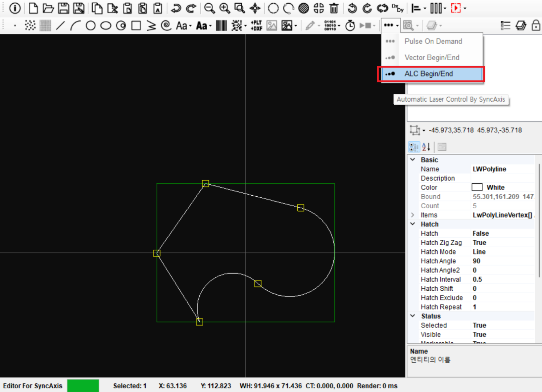Draw a spiral entity
This screenshot has width=542, height=392.
(x=166, y=25)
